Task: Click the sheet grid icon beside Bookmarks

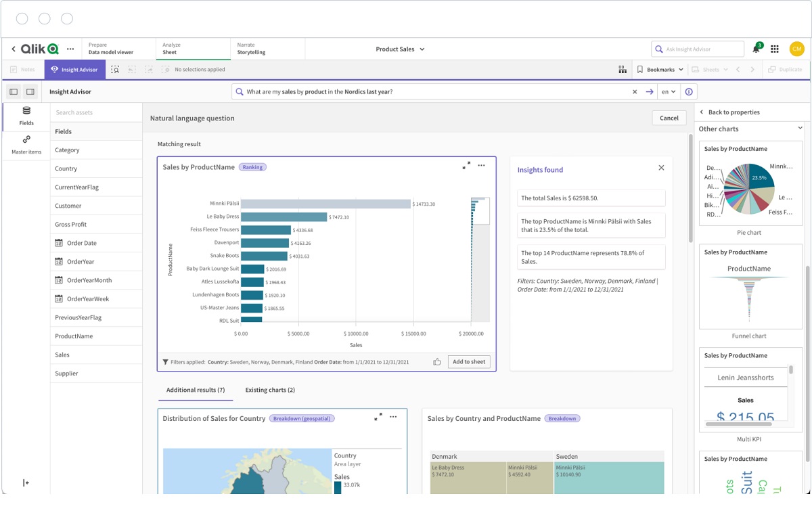Action: (x=622, y=69)
